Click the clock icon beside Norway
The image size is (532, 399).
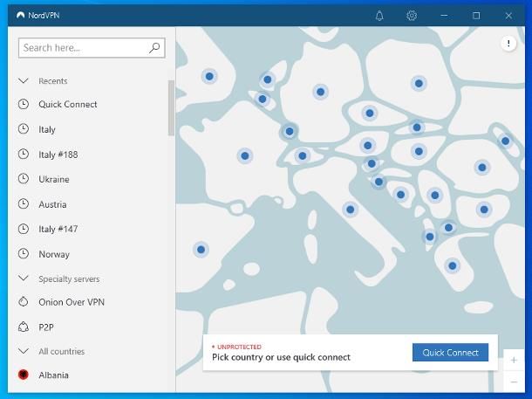pos(24,254)
